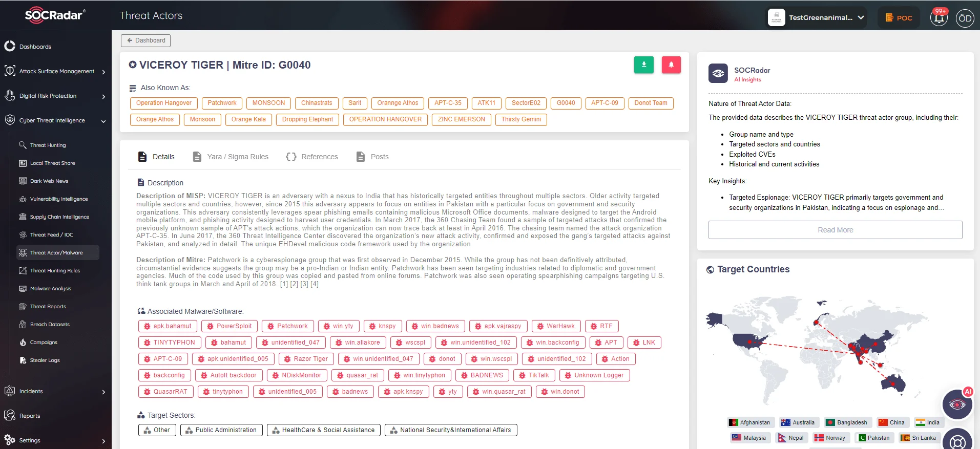
Task: Select the TINYTYPHON malware tag
Action: tap(170, 343)
